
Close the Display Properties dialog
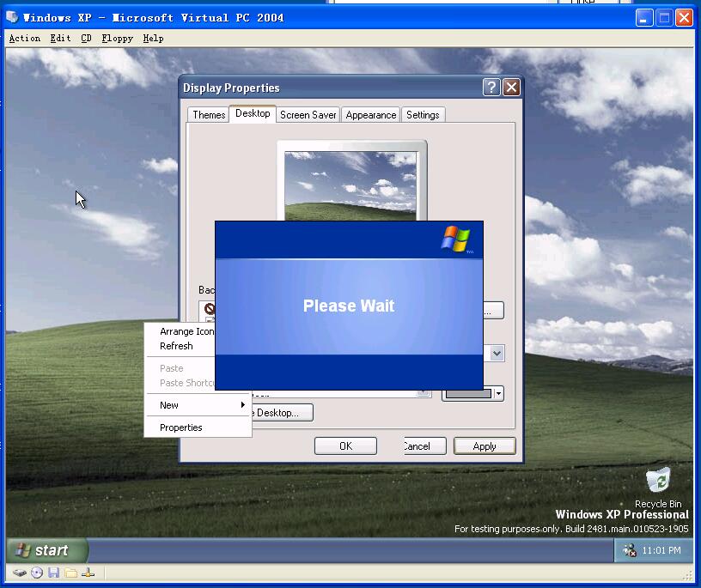511,88
